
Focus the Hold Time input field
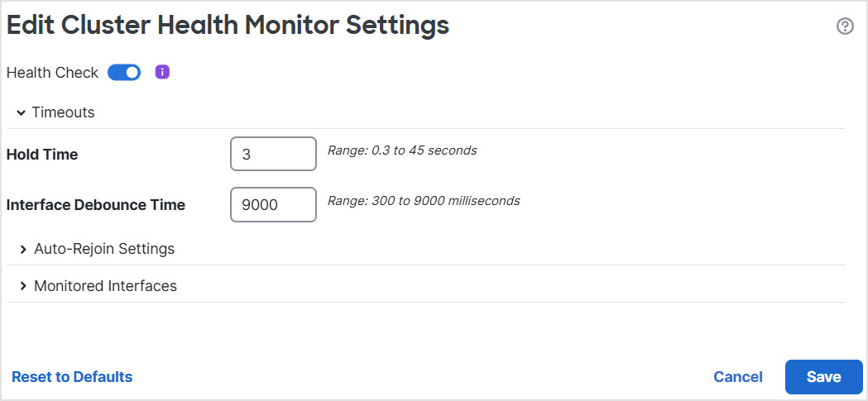(273, 154)
